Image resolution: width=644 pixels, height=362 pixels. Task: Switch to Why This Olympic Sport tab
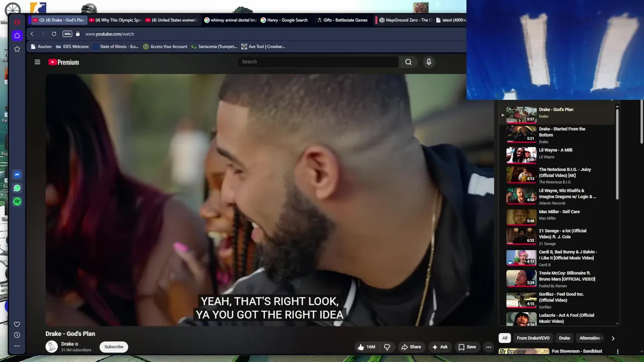115,20
